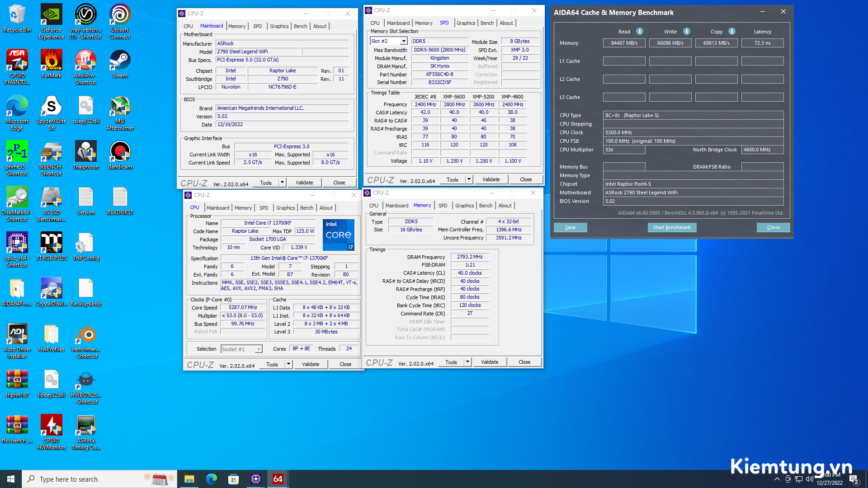Click the Memory Read result field in AIDA64
This screenshot has height=488, width=868.
[x=624, y=43]
